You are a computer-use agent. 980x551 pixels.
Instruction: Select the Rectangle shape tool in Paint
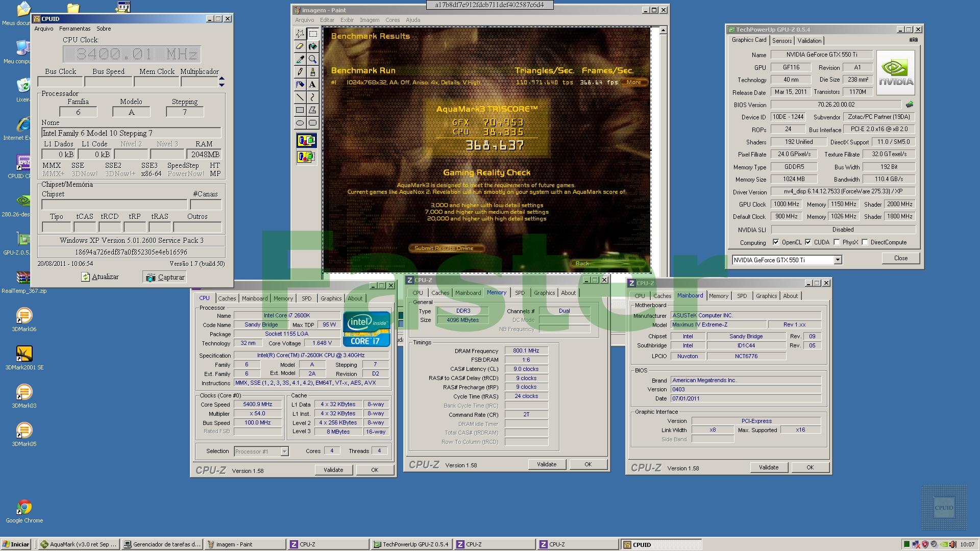(300, 110)
